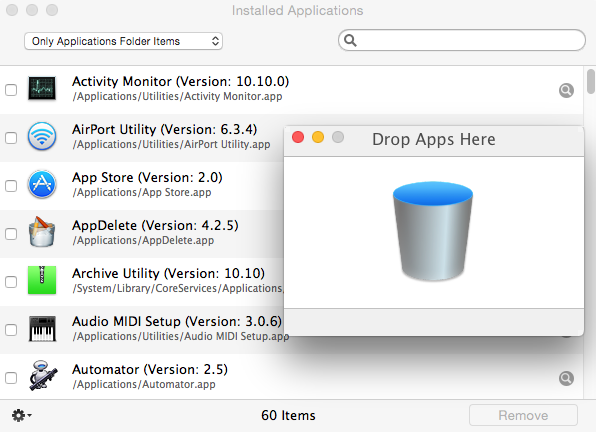This screenshot has height=432, width=596.
Task: Click the search magnifying glass icon
Action: [x=350, y=40]
